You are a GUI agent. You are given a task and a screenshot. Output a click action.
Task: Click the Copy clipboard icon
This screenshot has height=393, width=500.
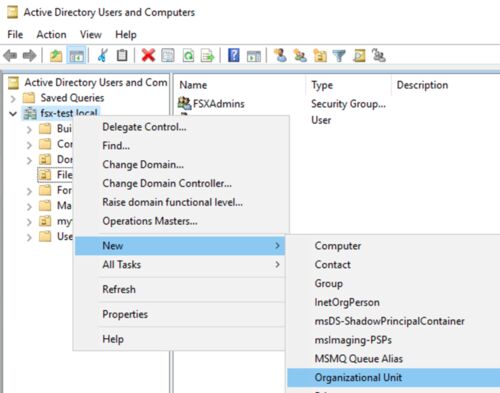[122, 55]
